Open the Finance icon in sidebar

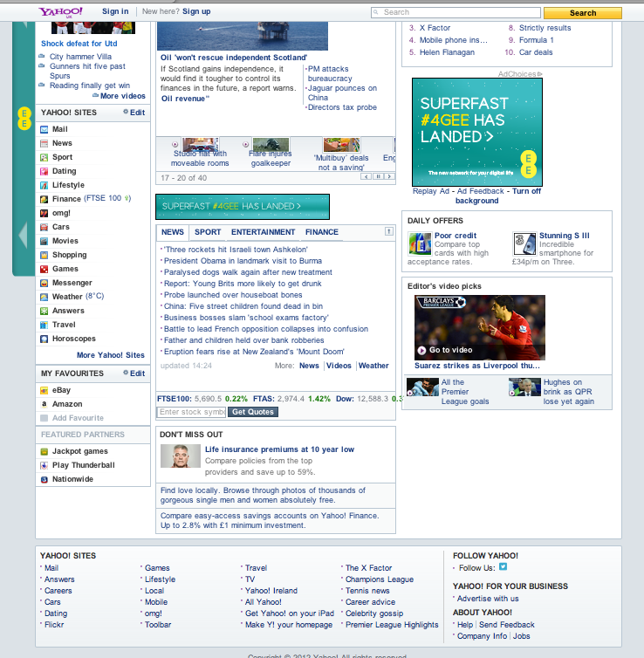tap(44, 199)
